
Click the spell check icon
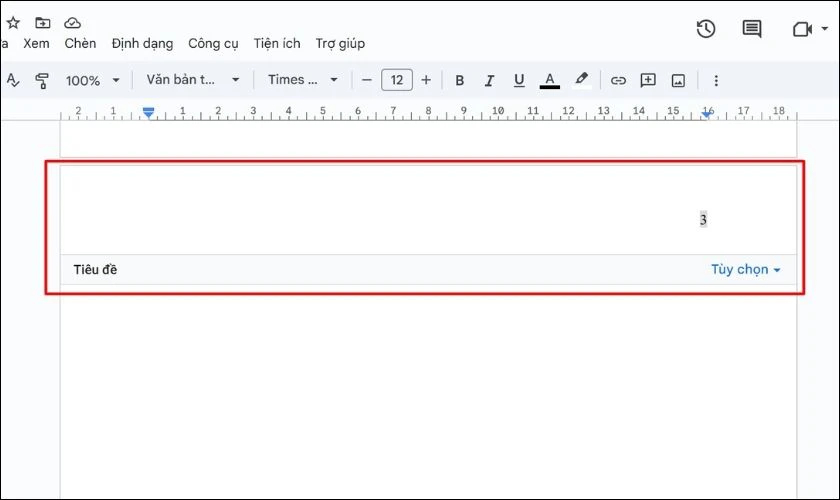click(x=12, y=80)
